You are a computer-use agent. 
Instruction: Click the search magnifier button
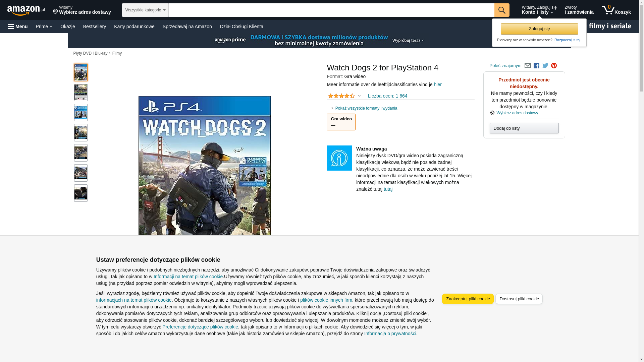click(x=501, y=10)
